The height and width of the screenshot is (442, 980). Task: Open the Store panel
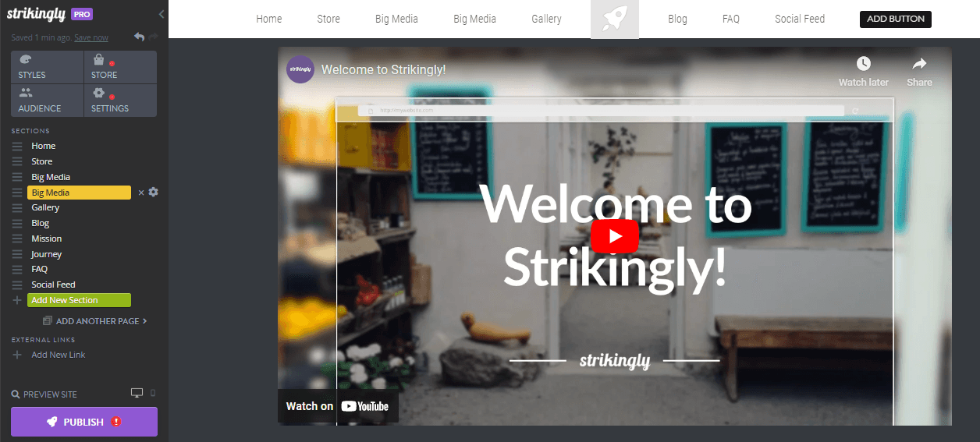[x=120, y=67]
